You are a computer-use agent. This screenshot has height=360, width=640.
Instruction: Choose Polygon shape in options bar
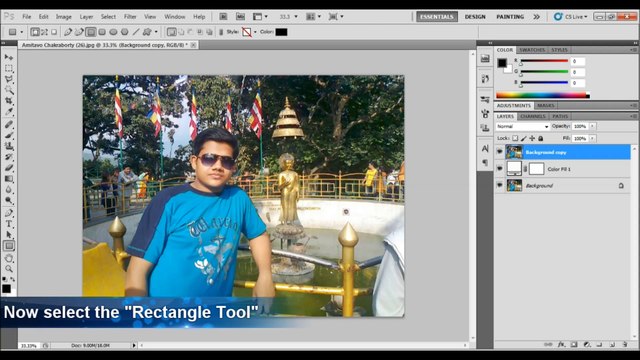[124, 32]
